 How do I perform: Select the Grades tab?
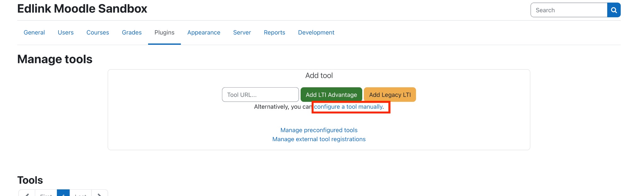pos(132,32)
